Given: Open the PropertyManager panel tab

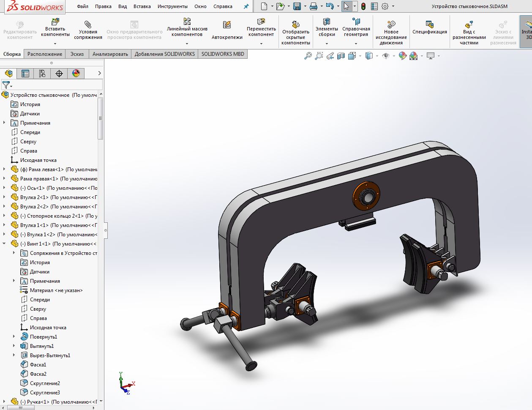Looking at the screenshot, I should pos(25,74).
